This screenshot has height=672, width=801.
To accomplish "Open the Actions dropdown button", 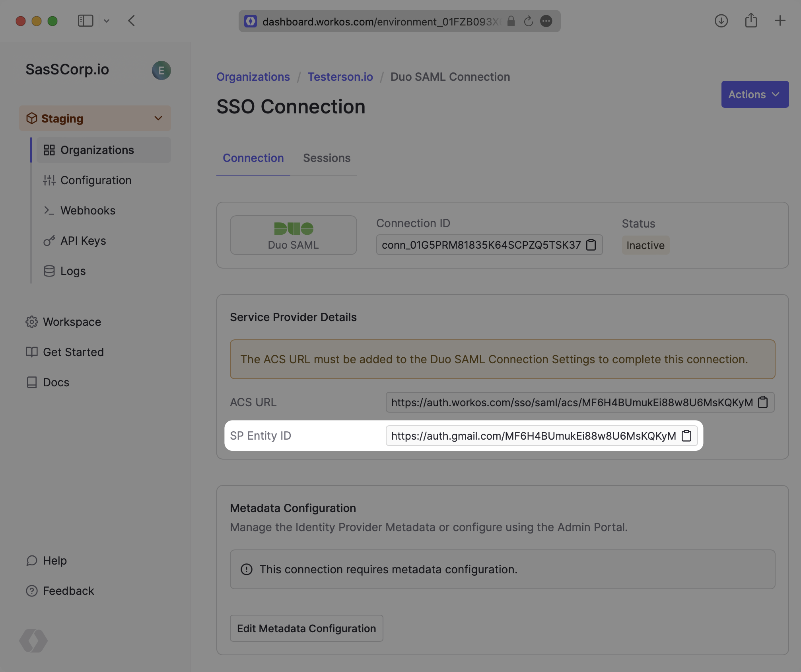I will point(754,94).
